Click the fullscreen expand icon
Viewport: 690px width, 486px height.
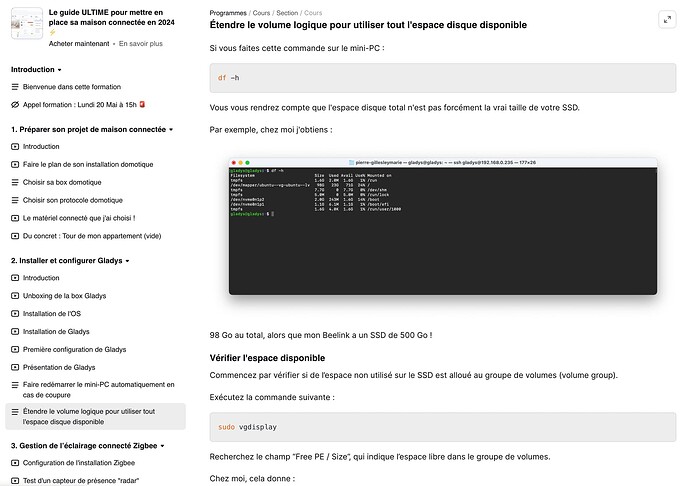pyautogui.click(x=667, y=19)
